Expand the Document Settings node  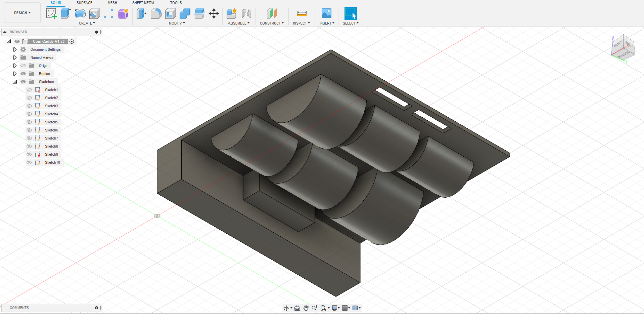(15, 49)
